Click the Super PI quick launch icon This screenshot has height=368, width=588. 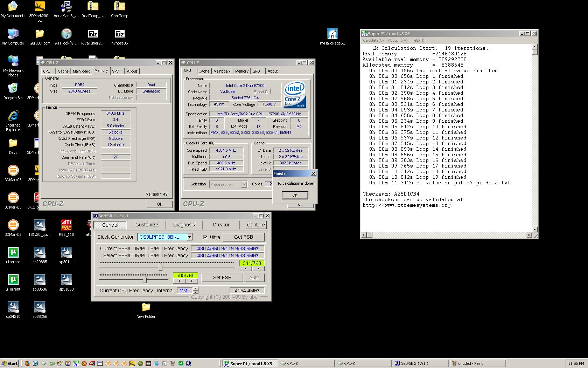point(76,363)
